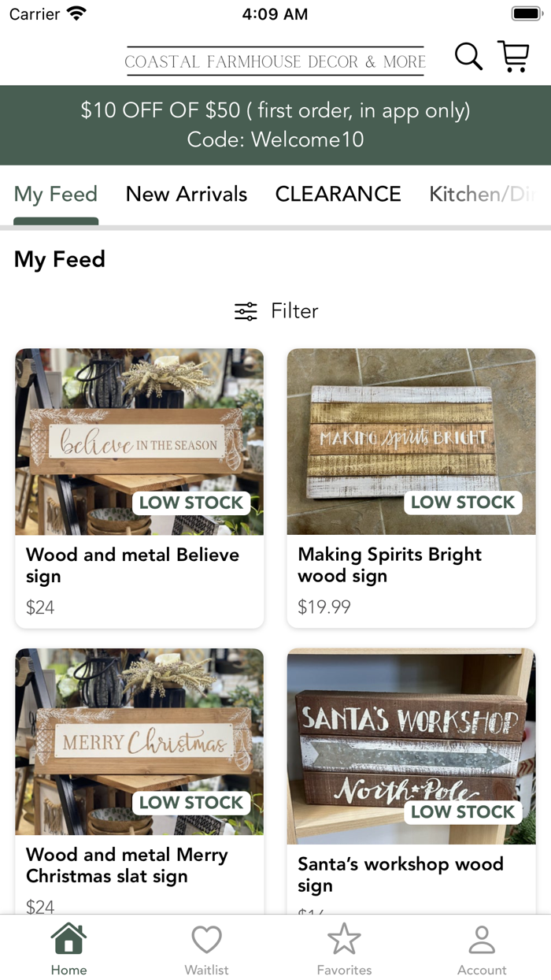Open the Waitlist heart icon
Viewport: 551px width, 980px height.
pyautogui.click(x=206, y=939)
